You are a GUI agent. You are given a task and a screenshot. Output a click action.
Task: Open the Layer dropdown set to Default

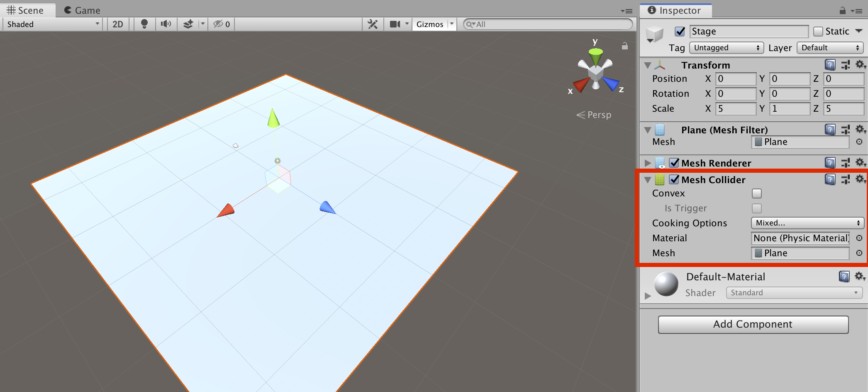(829, 47)
